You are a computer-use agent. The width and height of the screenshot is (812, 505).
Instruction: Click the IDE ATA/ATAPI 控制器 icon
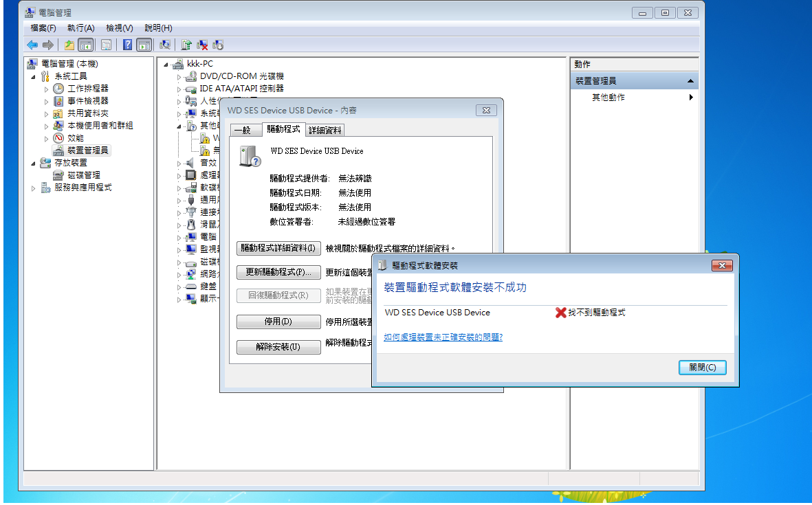[190, 89]
